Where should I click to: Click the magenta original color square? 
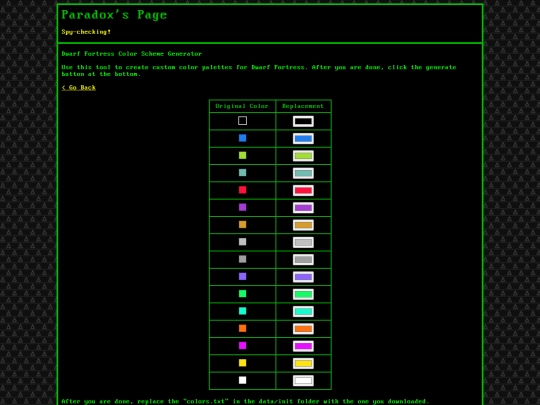(x=242, y=345)
